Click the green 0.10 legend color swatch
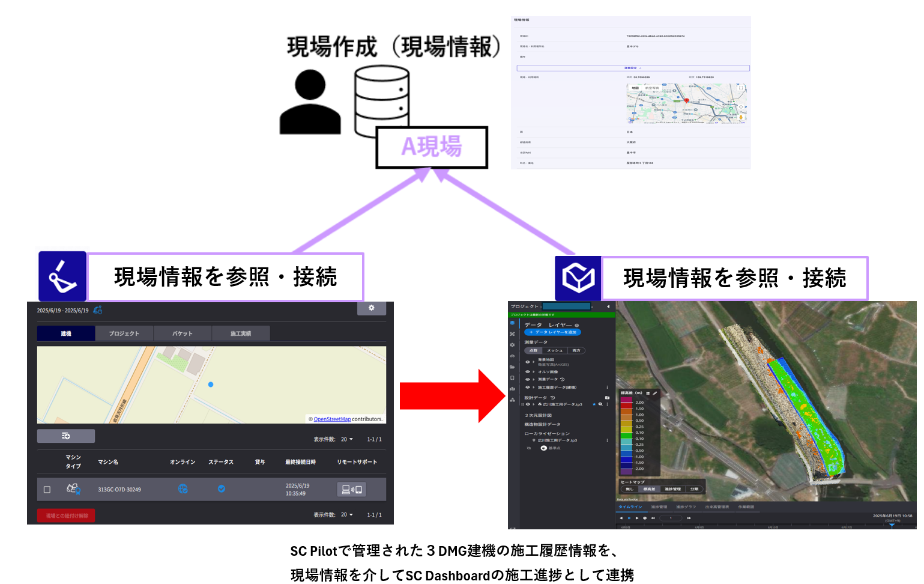The image size is (924, 584). coord(626,436)
